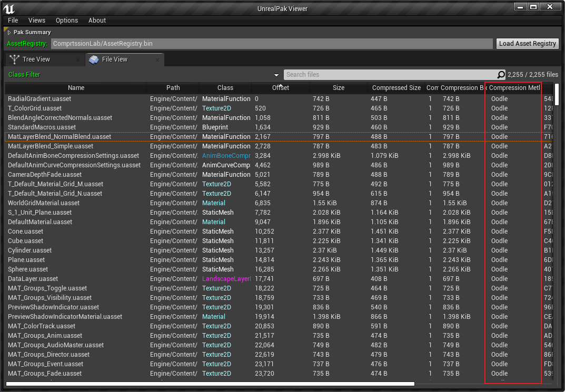Image resolution: width=565 pixels, height=392 pixels.
Task: Sort by the Compressed Size column header
Action: [x=397, y=88]
